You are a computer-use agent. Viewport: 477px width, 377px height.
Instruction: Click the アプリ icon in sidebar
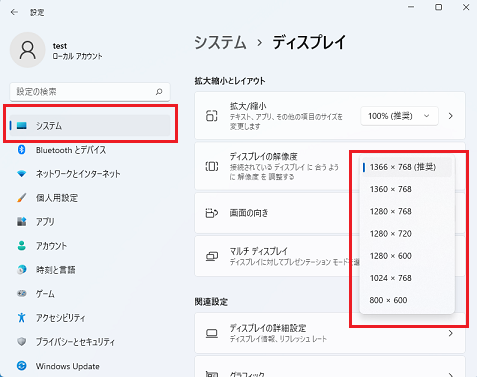(x=22, y=221)
